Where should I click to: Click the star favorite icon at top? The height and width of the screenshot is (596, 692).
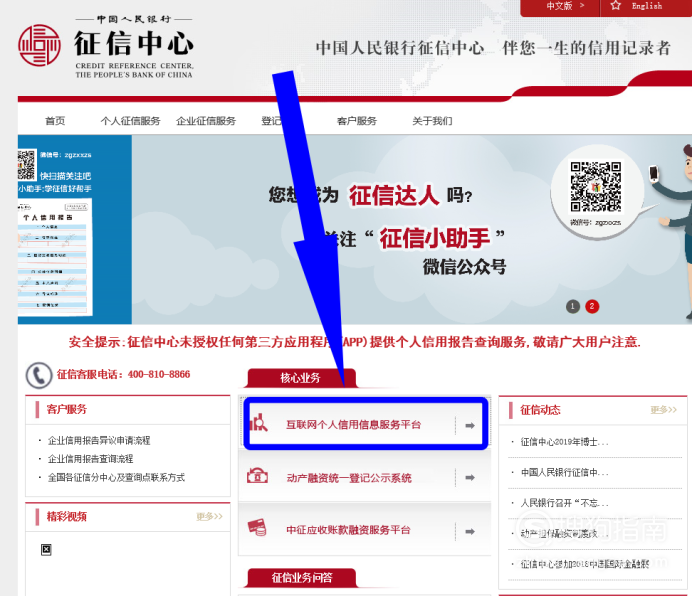point(615,6)
